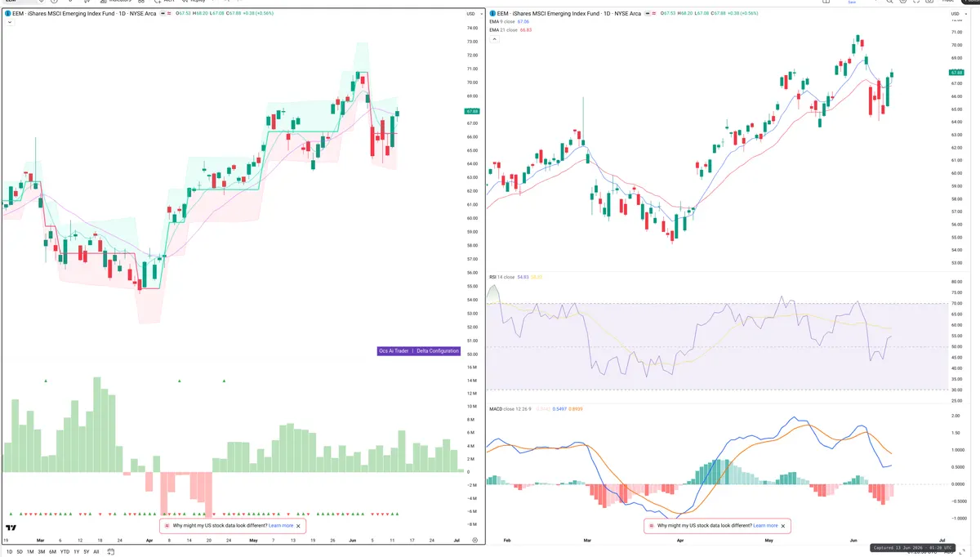The height and width of the screenshot is (557, 980).
Task: Switch to the 5D time range
Action: 20,552
